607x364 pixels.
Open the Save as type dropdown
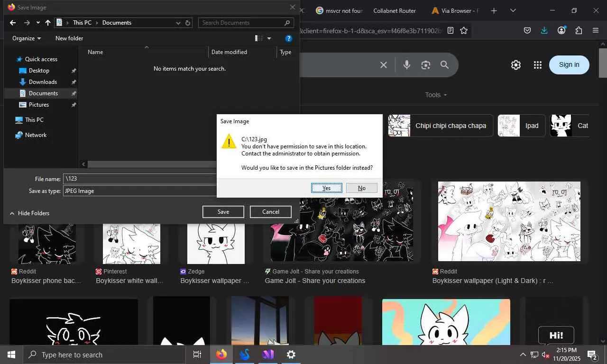[140, 191]
